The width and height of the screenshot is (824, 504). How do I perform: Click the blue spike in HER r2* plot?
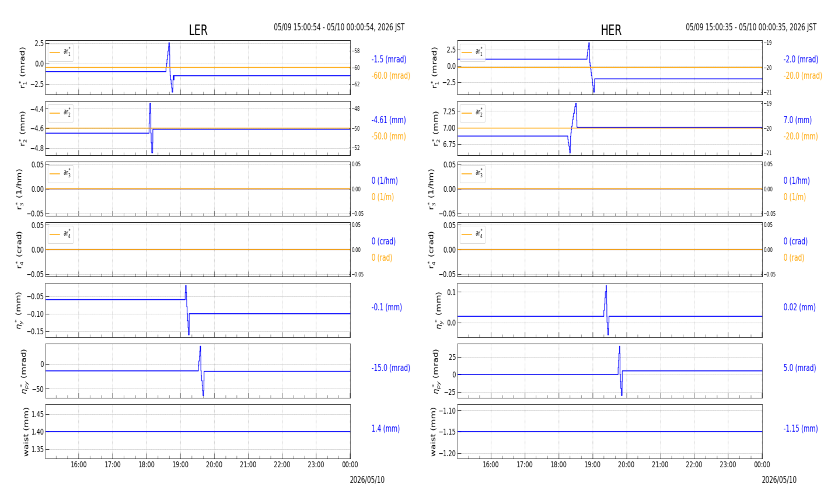point(573,128)
